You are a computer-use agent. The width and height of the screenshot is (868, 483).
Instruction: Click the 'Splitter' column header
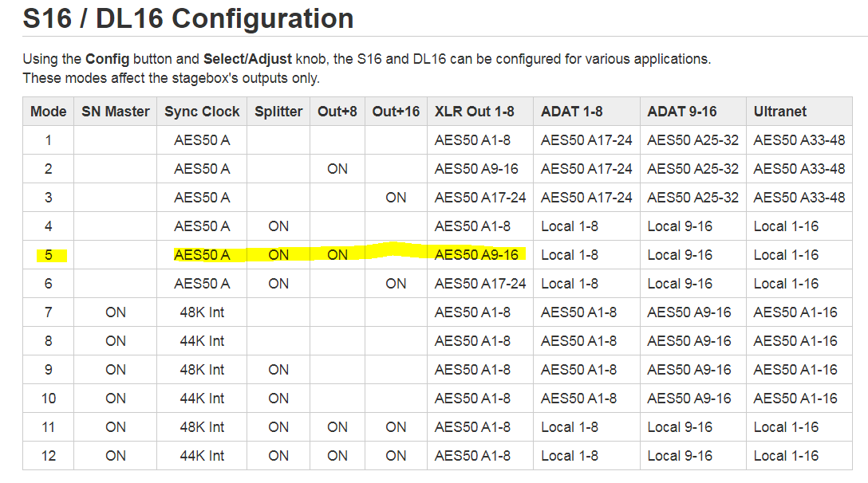pos(278,112)
